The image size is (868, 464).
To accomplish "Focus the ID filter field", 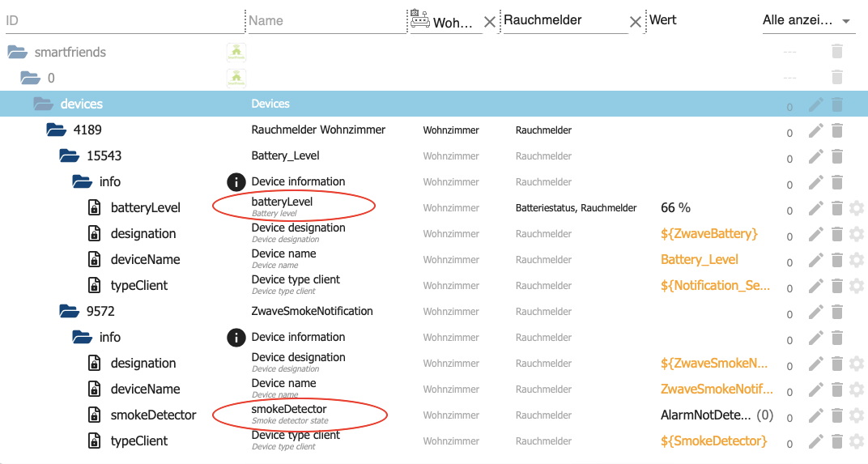I will [125, 21].
